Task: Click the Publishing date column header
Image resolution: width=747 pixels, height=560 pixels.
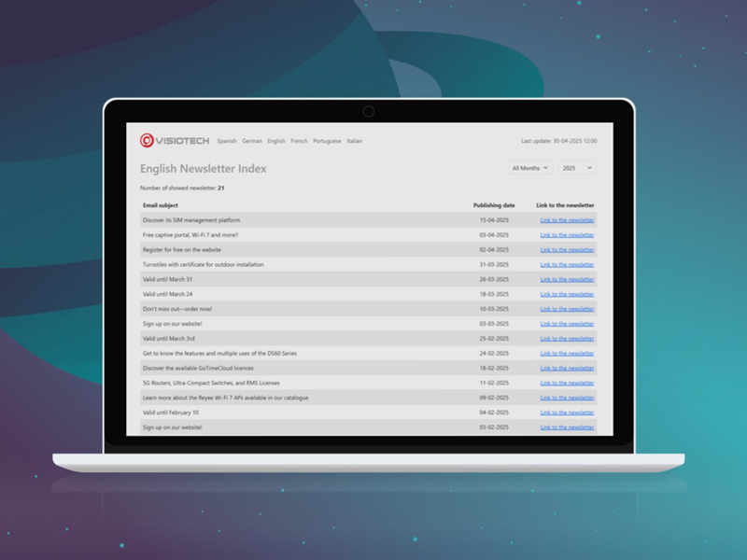Action: (494, 205)
